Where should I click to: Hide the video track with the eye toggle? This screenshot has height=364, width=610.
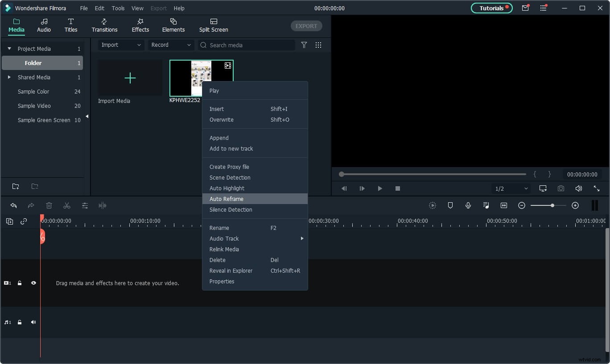pos(33,283)
